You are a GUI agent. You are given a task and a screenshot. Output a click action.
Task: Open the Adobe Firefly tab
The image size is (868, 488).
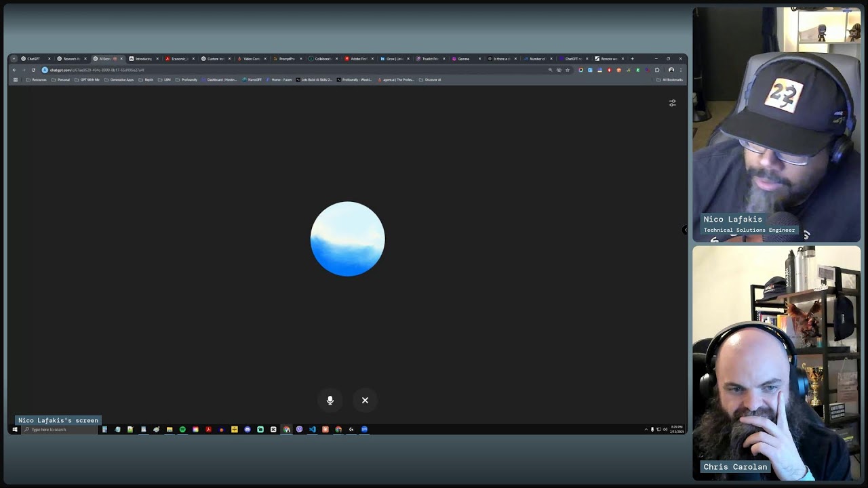(358, 59)
